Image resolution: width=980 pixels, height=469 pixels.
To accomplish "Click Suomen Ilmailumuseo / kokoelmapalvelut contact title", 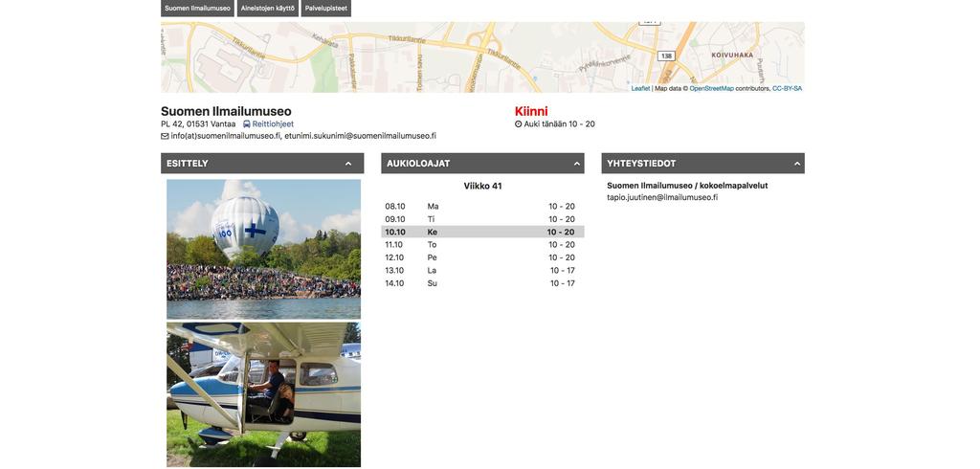I will (687, 186).
